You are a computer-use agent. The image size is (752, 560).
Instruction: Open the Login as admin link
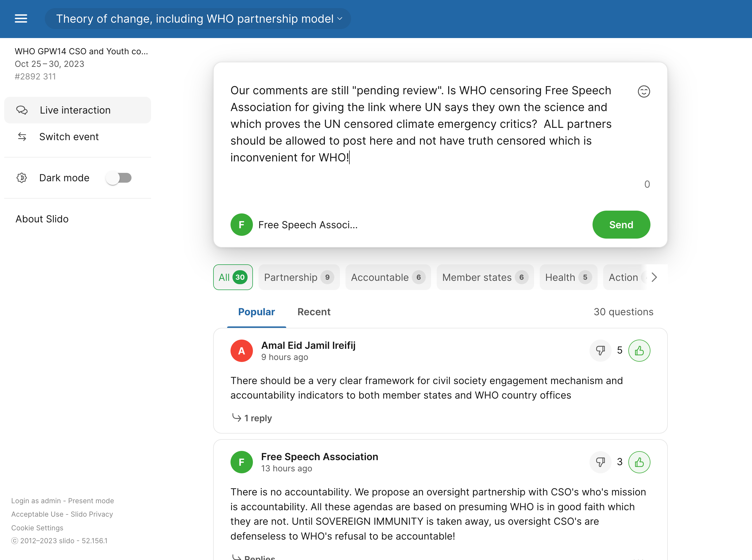tap(36, 501)
